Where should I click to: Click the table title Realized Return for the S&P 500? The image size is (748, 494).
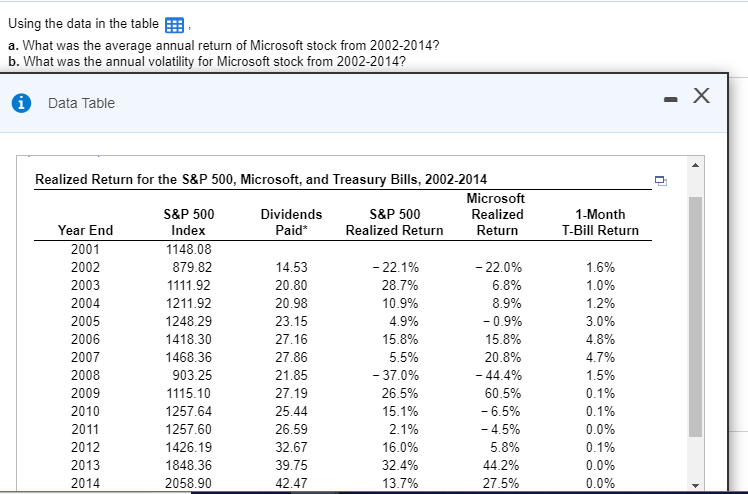pyautogui.click(x=261, y=179)
